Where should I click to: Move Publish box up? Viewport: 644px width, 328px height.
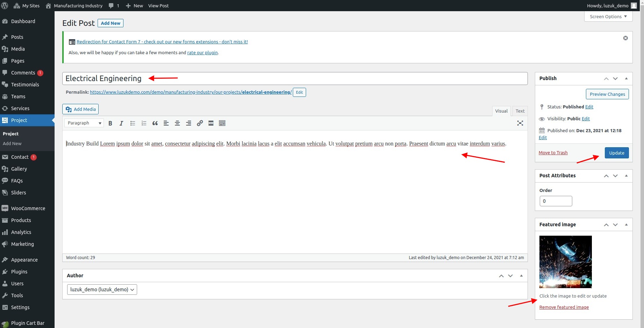(606, 79)
